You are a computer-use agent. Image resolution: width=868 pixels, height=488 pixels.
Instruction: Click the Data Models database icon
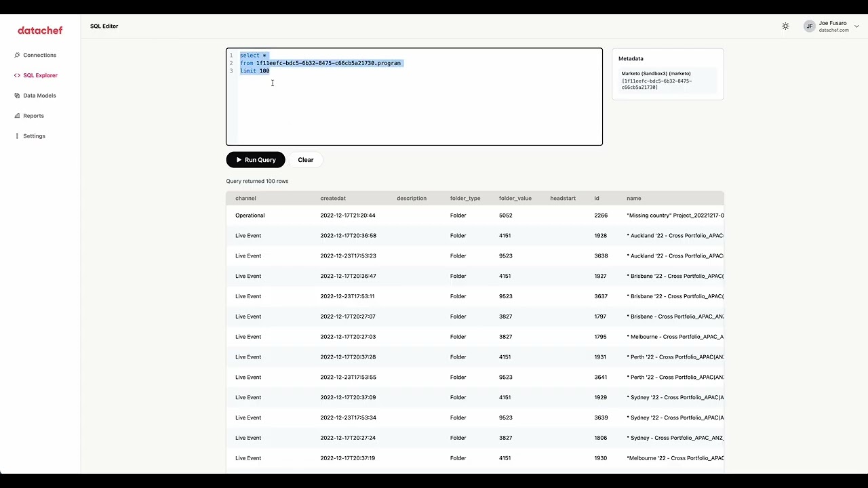point(17,96)
